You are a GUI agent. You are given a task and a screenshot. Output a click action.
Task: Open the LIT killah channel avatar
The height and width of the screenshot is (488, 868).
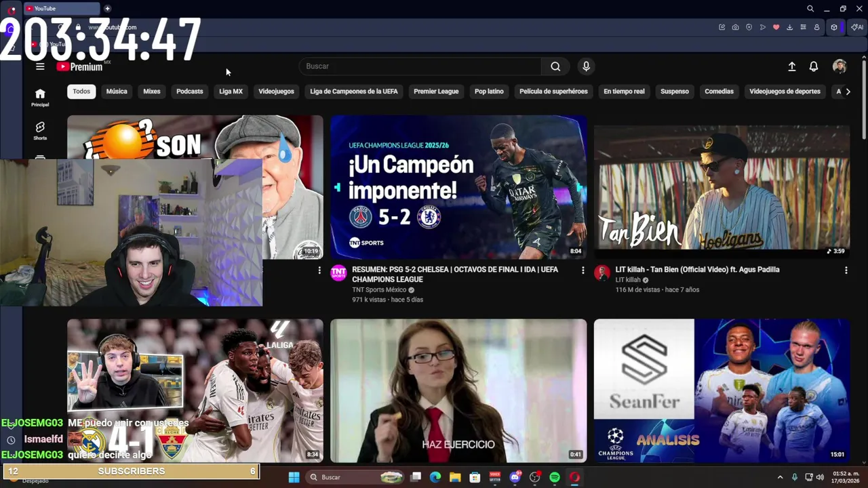coord(601,273)
